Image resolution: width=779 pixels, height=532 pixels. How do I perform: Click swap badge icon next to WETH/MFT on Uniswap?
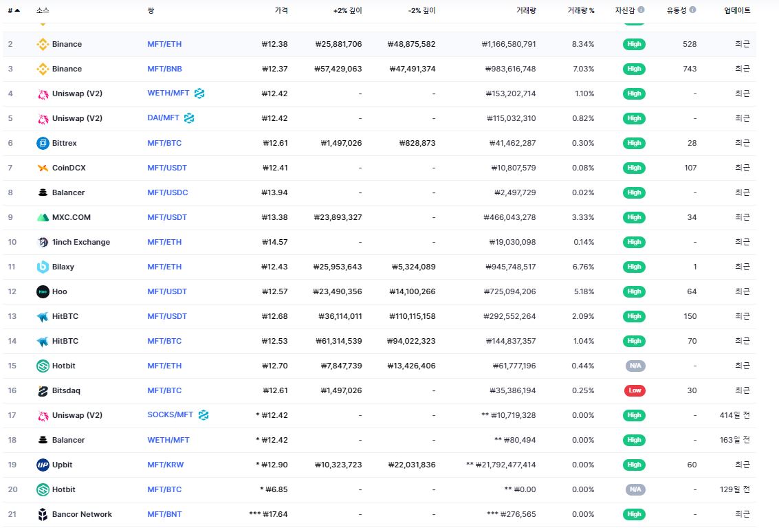199,93
